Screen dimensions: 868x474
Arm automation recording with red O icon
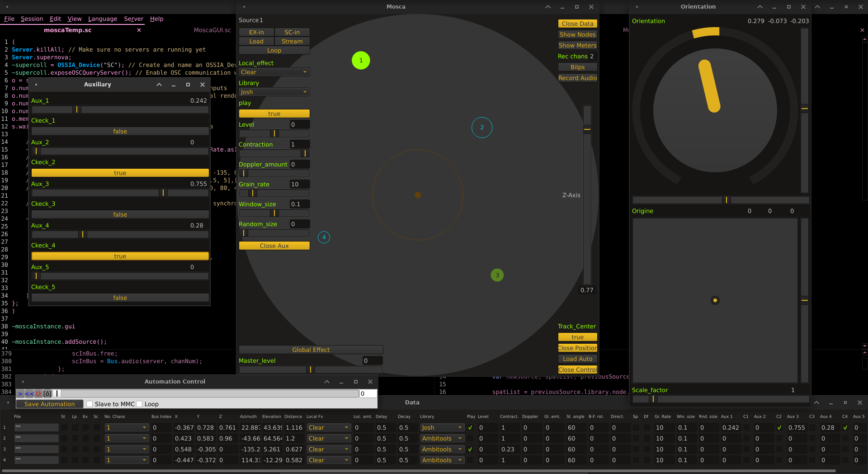(x=38, y=394)
